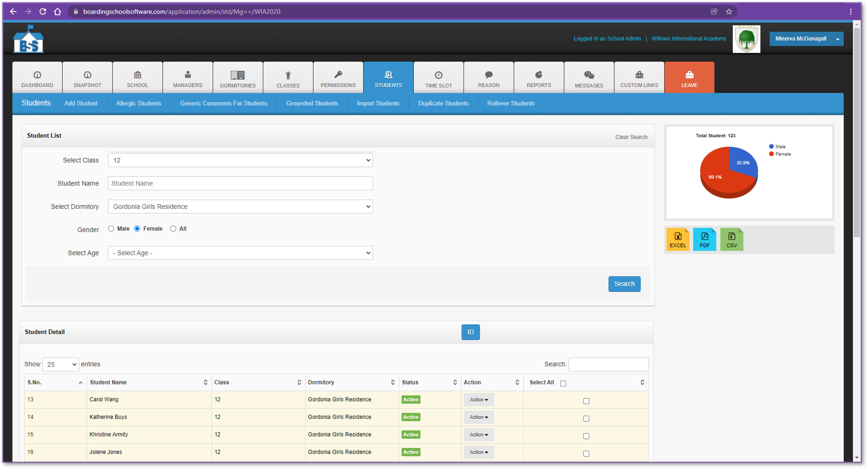
Task: Open the Reports pie chart icon
Action: (x=539, y=74)
